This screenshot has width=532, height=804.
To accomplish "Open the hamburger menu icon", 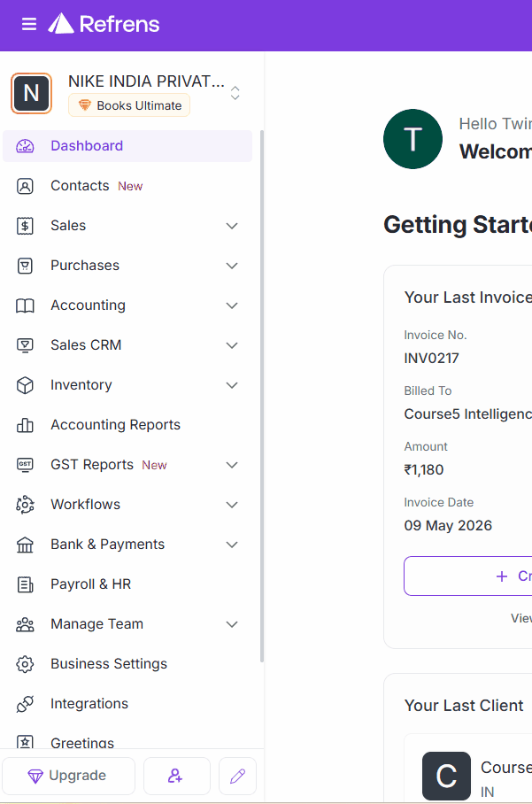I will 29,24.
